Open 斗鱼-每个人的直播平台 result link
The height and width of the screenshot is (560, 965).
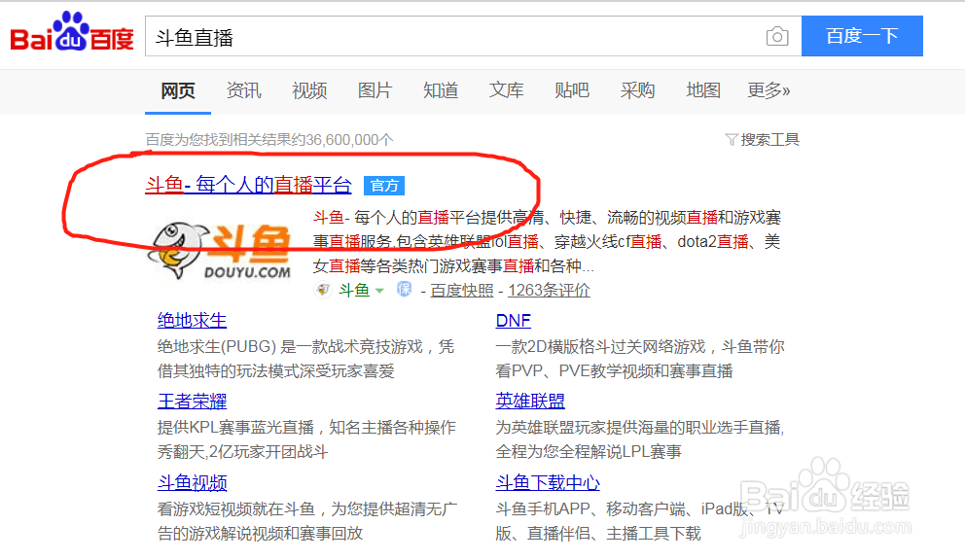pyautogui.click(x=249, y=185)
